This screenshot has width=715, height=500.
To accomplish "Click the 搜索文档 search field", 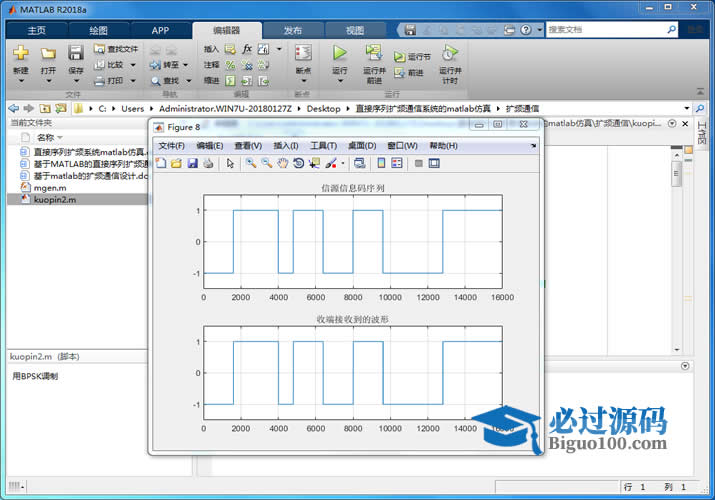I will [x=606, y=30].
